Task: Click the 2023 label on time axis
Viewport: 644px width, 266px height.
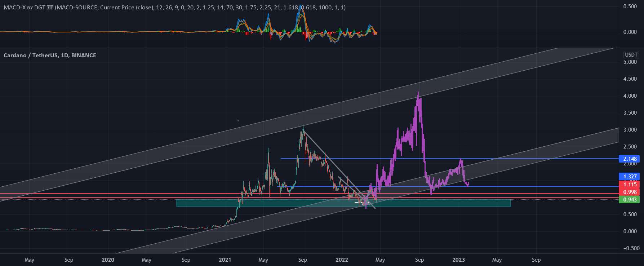Action: [x=458, y=260]
